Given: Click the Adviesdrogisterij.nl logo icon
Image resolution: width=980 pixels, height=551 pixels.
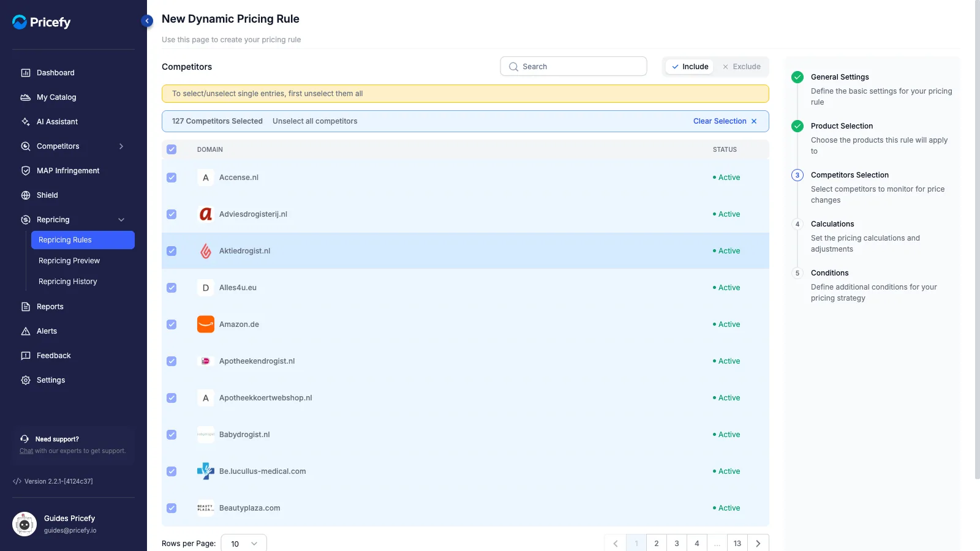Looking at the screenshot, I should (206, 214).
